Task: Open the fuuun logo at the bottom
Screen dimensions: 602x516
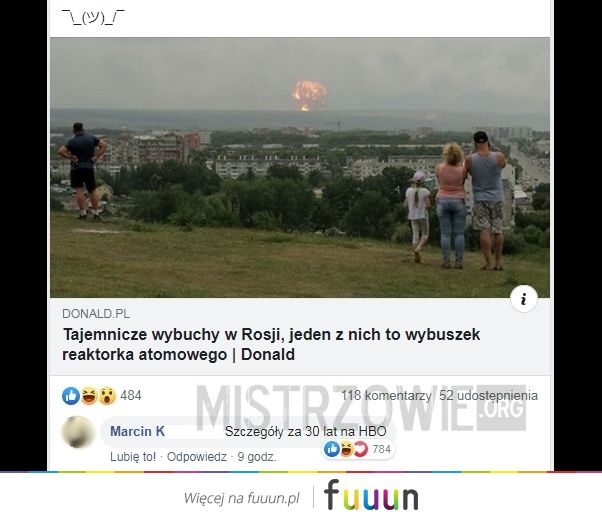Action: 371,495
